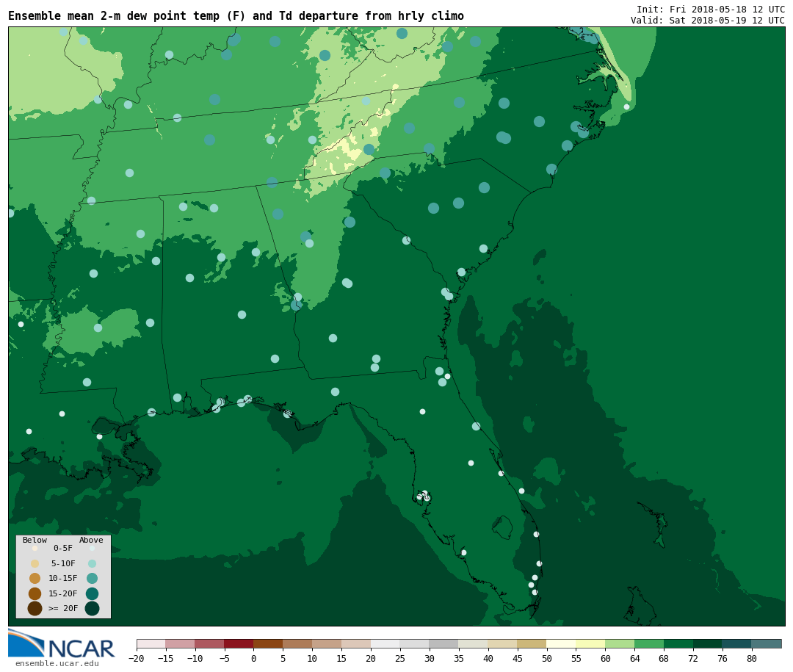Click the colorbar label '72'
The height and width of the screenshot is (672, 793).
693,658
